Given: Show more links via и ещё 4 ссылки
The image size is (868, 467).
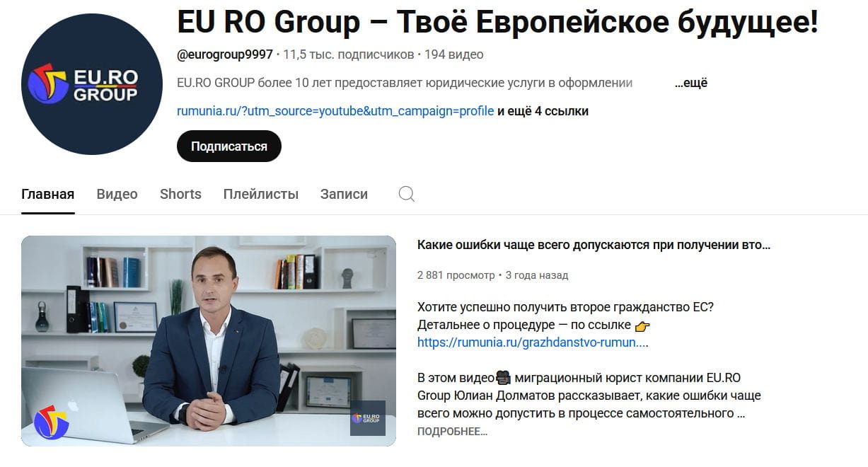Looking at the screenshot, I should 543,111.
